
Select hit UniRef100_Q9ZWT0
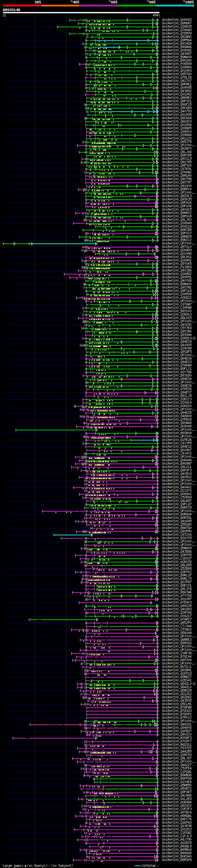(x=177, y=149)
